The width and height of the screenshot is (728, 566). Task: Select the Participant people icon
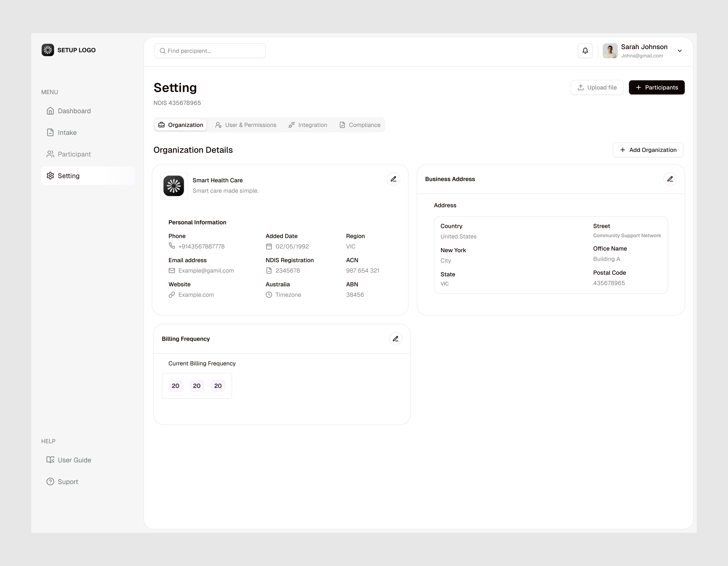50,154
